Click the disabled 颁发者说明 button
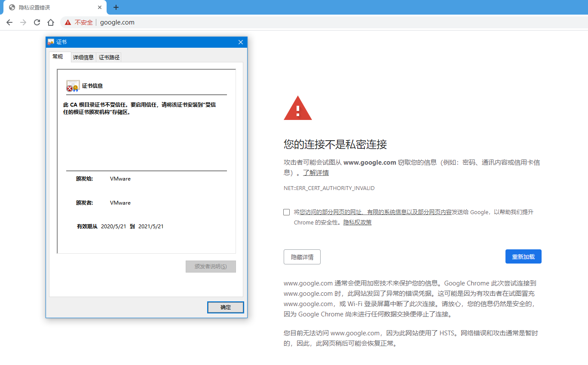The width and height of the screenshot is (588, 365). point(211,267)
